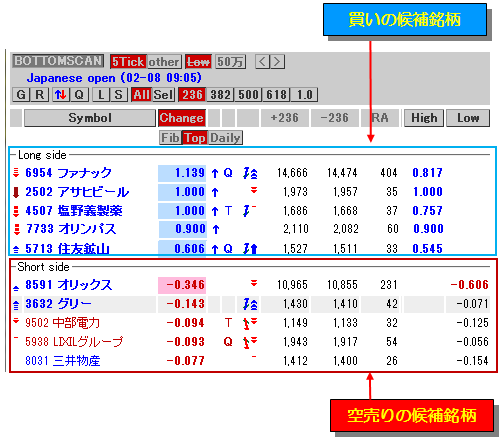This screenshot has width=501, height=441.
Task: Choose the 382 Fibonacci level
Action: (x=220, y=95)
